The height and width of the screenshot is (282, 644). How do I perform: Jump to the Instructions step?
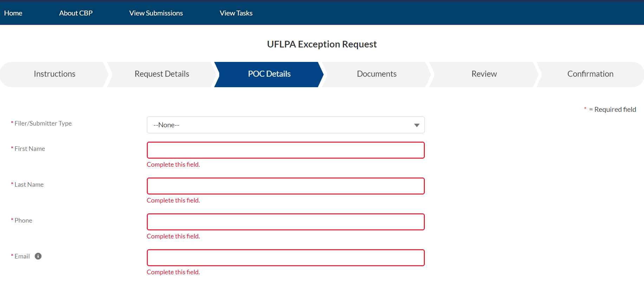click(54, 74)
